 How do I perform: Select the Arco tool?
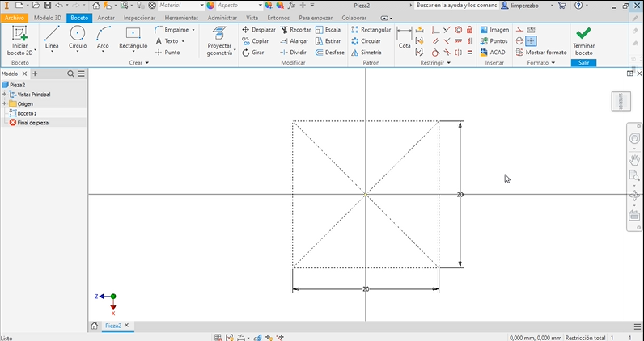(103, 37)
